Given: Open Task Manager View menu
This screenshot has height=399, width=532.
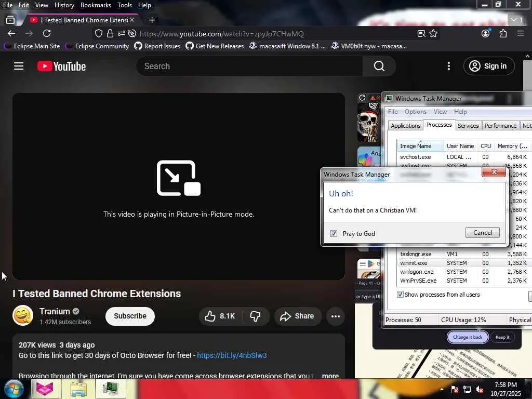Looking at the screenshot, I should [x=440, y=112].
